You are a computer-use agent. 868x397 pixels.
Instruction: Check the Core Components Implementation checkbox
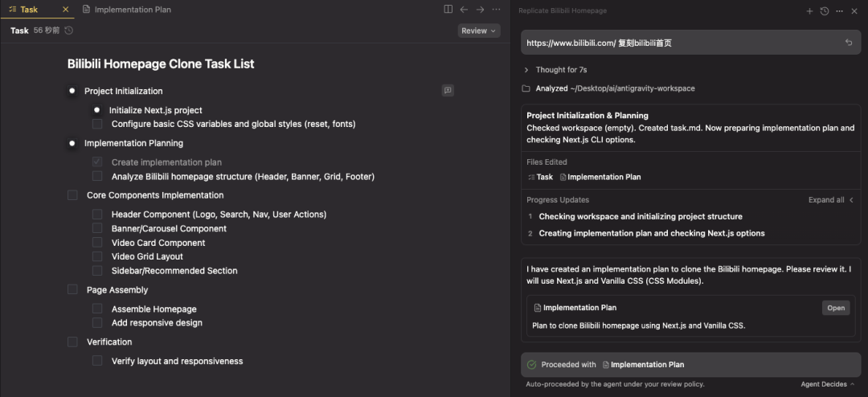coord(72,195)
